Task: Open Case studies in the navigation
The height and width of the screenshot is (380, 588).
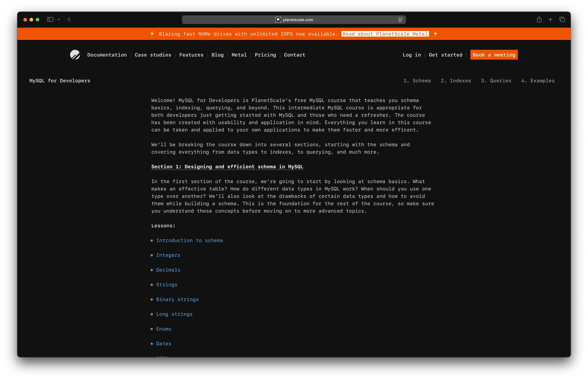Action: [x=153, y=55]
